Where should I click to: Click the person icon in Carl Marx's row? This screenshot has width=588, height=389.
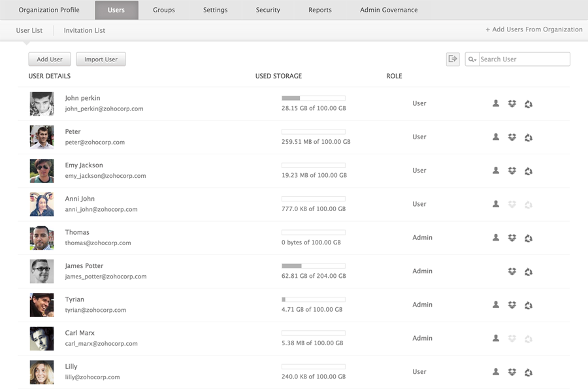point(496,339)
